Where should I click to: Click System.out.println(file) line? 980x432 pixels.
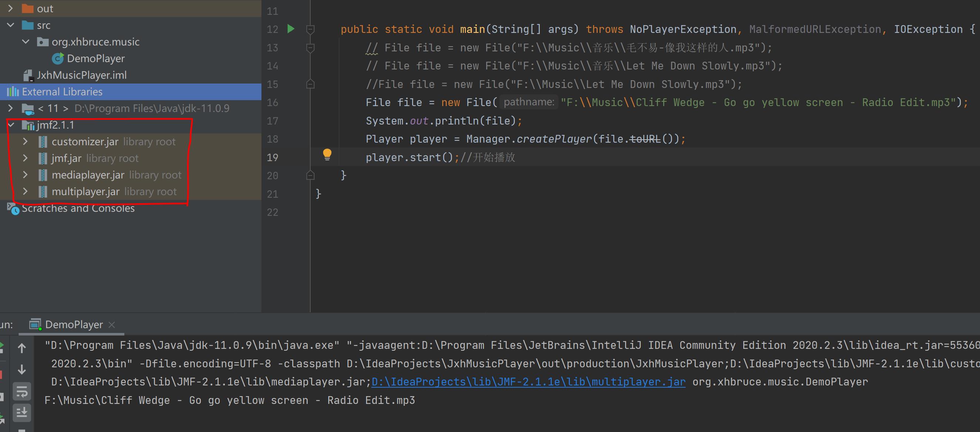(x=444, y=120)
